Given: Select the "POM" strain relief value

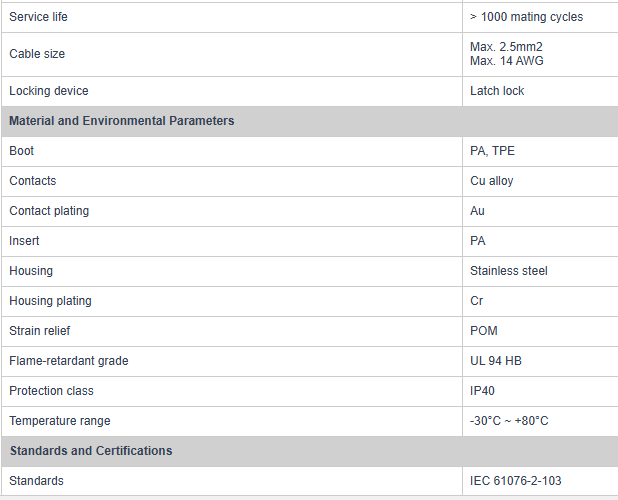Looking at the screenshot, I should [484, 331].
